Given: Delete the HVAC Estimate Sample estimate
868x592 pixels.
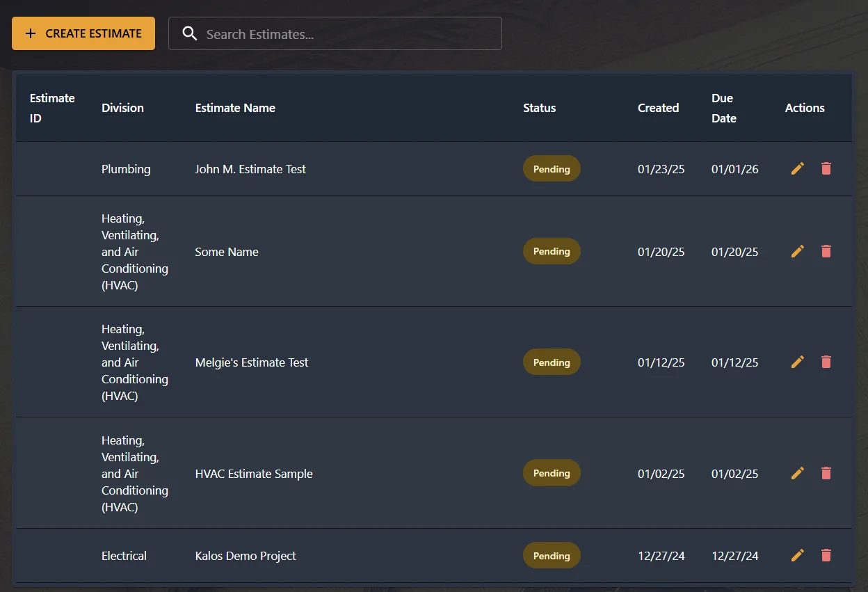Looking at the screenshot, I should [826, 473].
